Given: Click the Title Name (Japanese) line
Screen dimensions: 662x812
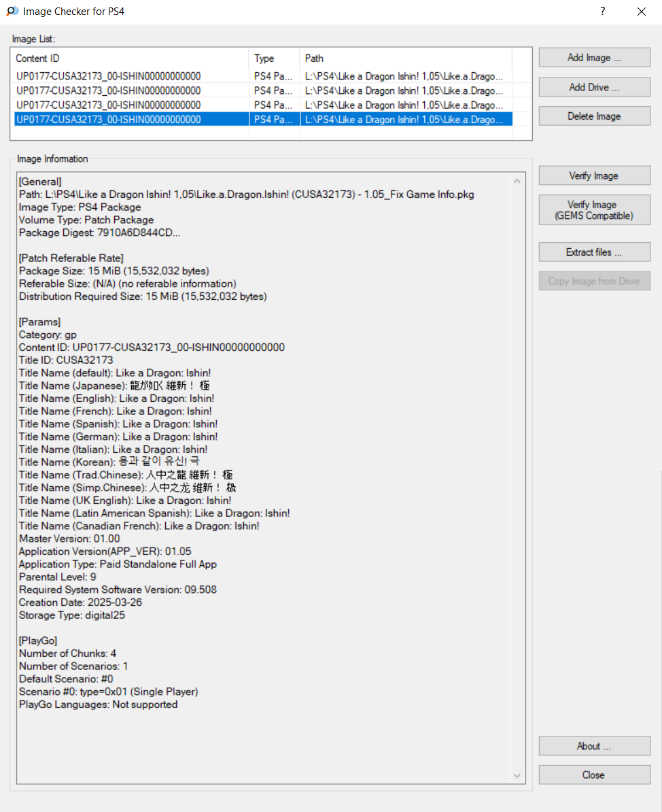Looking at the screenshot, I should click(x=114, y=386).
